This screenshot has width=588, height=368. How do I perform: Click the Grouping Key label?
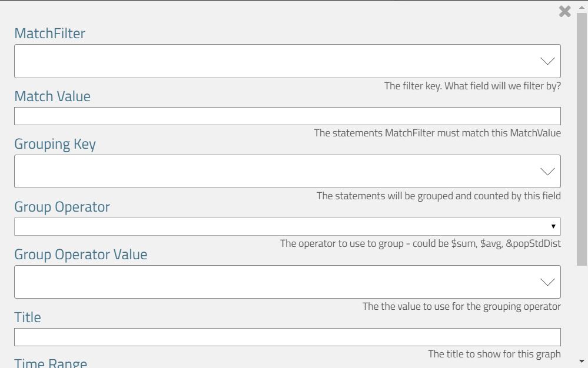point(55,144)
